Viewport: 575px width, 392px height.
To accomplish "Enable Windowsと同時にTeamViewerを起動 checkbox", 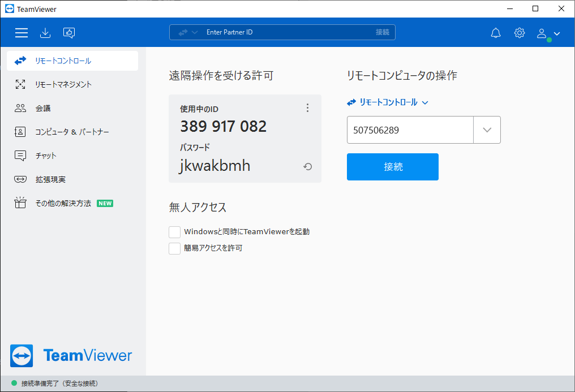I will pos(175,232).
